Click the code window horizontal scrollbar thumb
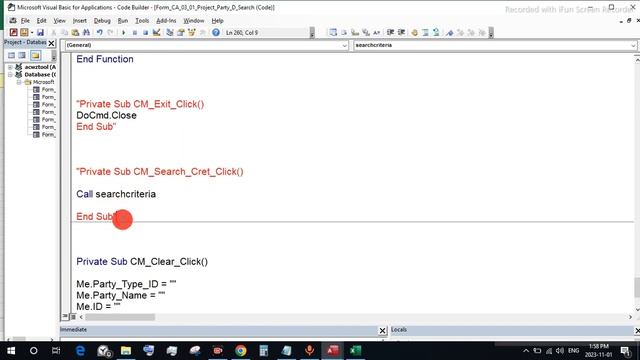The image size is (640, 360). 120,317
